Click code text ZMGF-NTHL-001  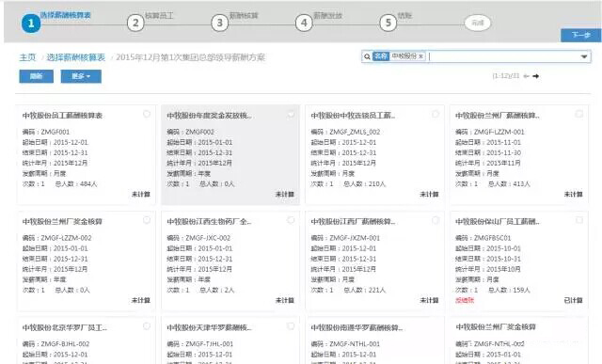pos(355,344)
